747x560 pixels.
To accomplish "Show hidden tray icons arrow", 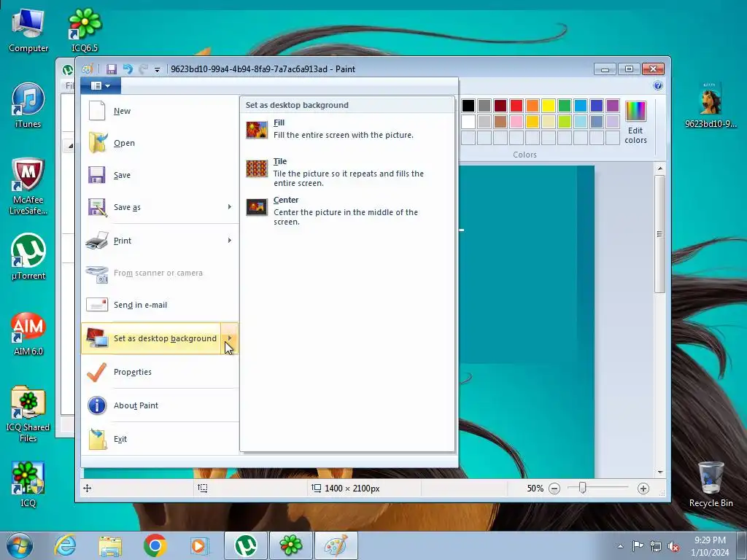I will point(620,546).
